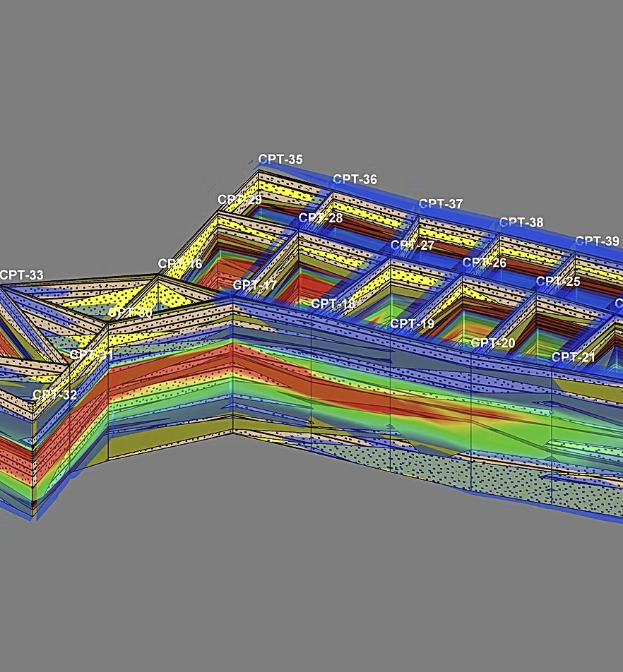Select the CPT-36 label
This screenshot has width=623, height=672.
[x=355, y=179]
